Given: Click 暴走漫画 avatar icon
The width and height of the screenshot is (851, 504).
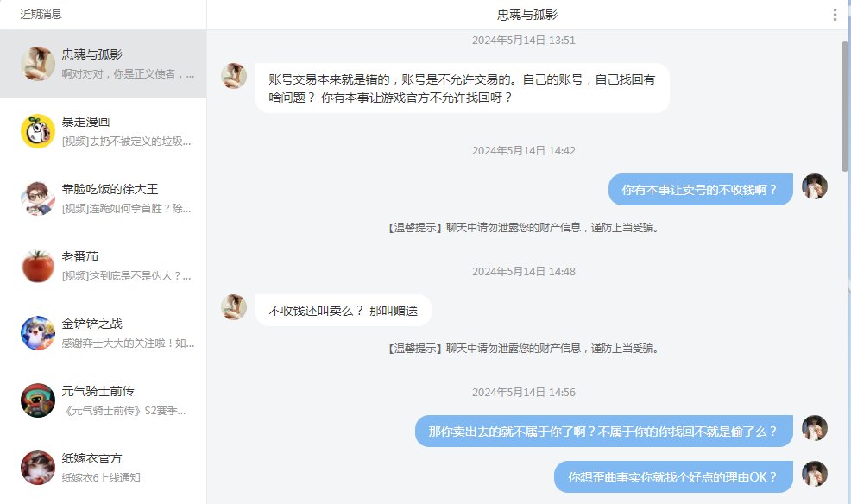Looking at the screenshot, I should tap(38, 131).
